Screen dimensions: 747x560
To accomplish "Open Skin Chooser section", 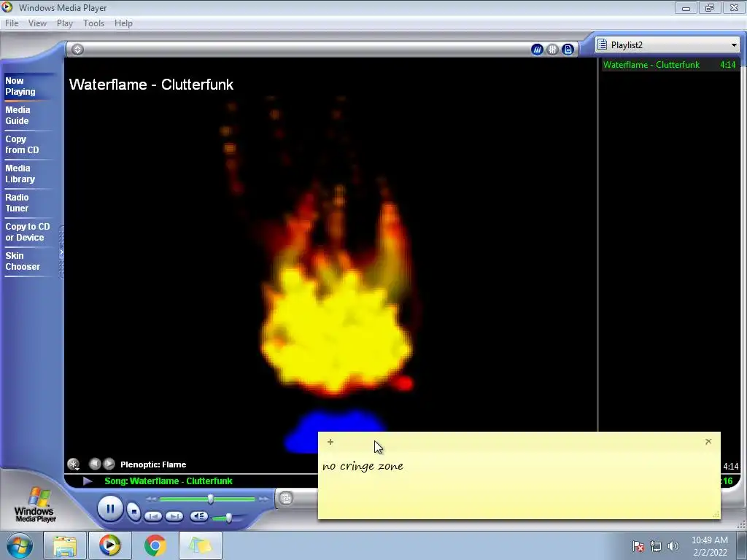I will tap(23, 261).
